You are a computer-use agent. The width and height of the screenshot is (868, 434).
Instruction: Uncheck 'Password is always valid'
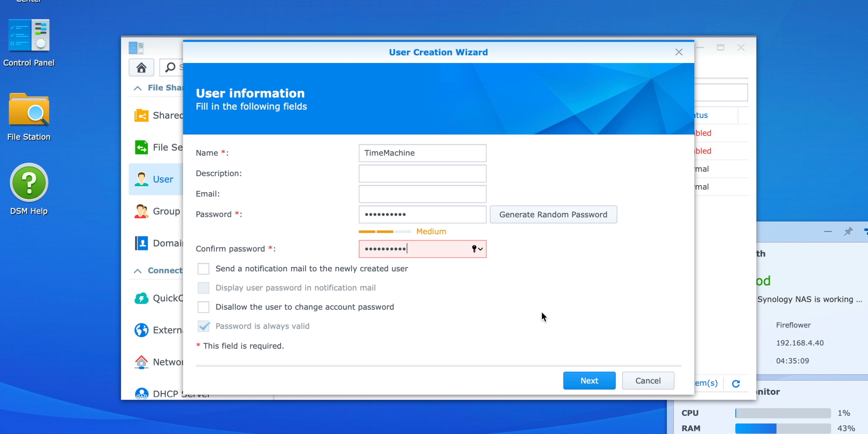tap(203, 326)
